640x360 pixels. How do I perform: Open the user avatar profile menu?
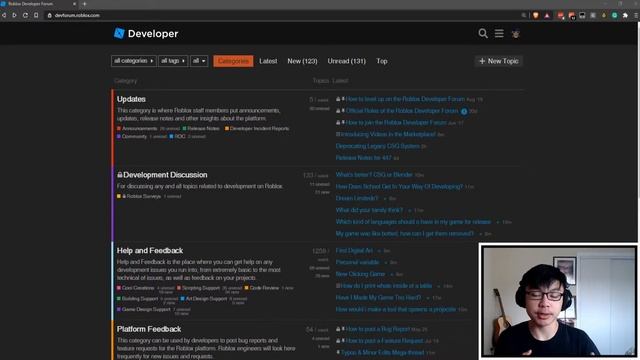[516, 34]
